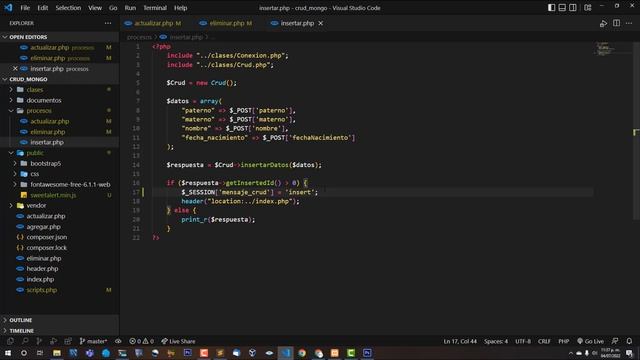
Task: Change line ending via CRLF
Action: tap(544, 341)
